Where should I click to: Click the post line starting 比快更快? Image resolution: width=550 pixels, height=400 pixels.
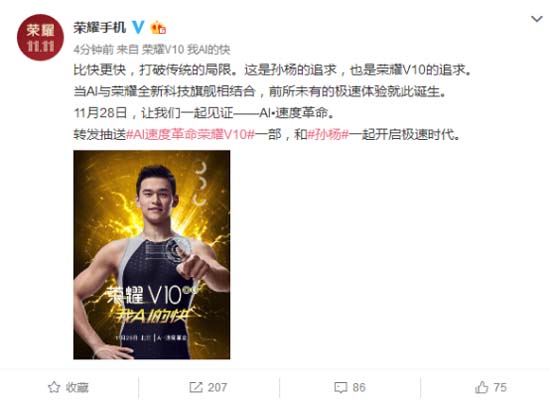(272, 70)
